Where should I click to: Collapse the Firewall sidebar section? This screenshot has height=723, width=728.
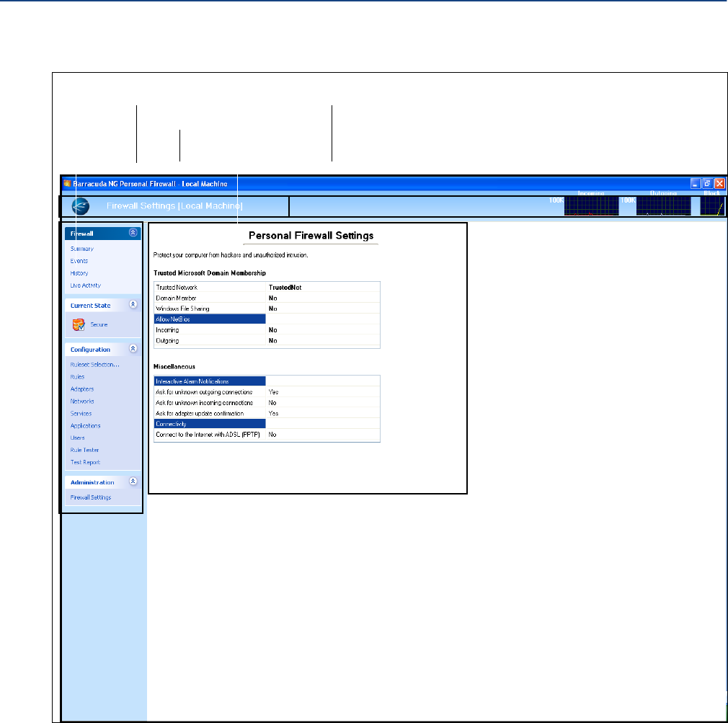(x=133, y=233)
